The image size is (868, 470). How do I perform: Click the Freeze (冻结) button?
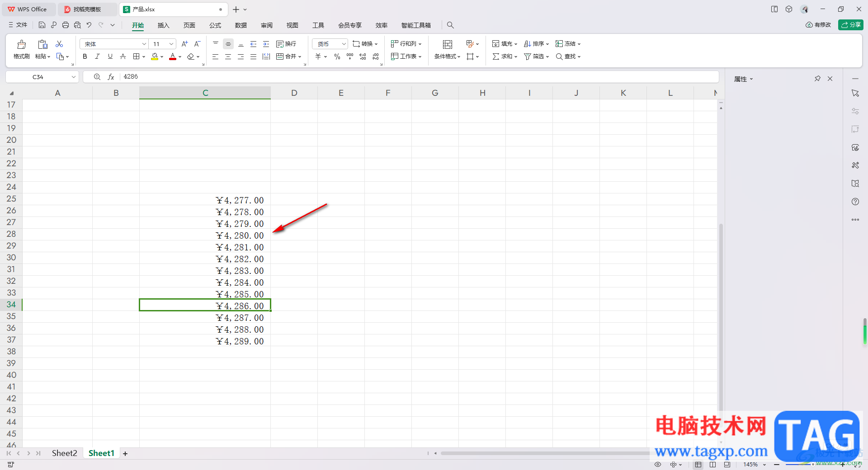click(x=568, y=44)
